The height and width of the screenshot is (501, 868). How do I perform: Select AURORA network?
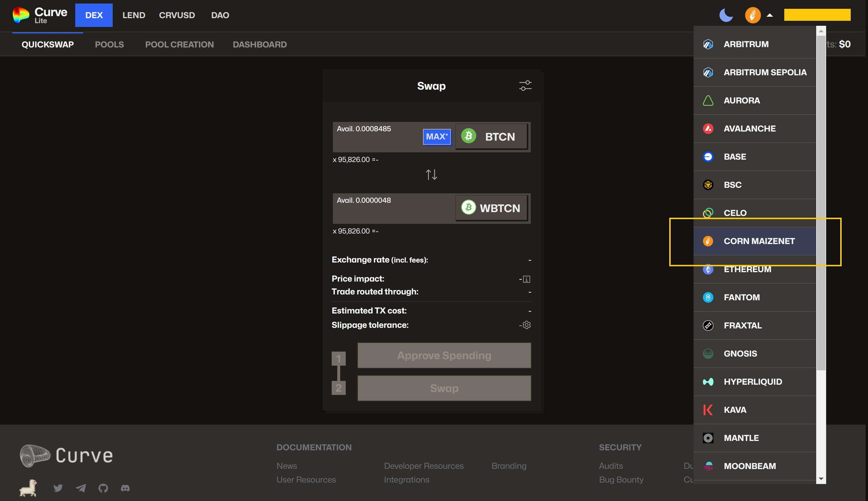tap(754, 100)
